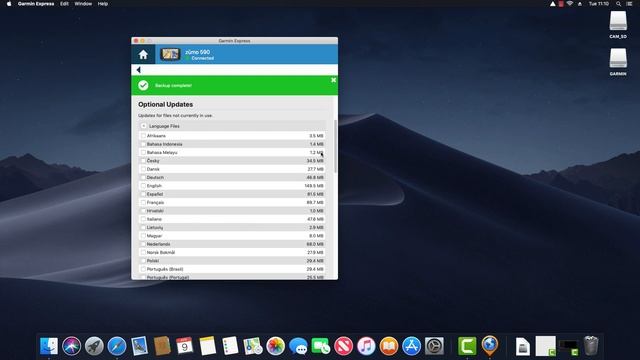
Task: Click the 149.5 MB size value
Action: pos(314,186)
